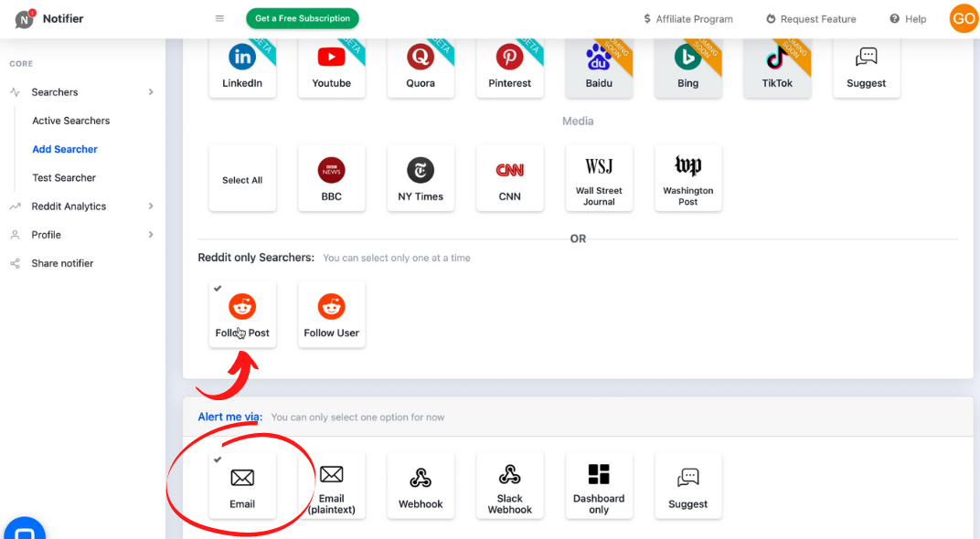The image size is (980, 539).
Task: Click the Alert me via label
Action: [230, 417]
